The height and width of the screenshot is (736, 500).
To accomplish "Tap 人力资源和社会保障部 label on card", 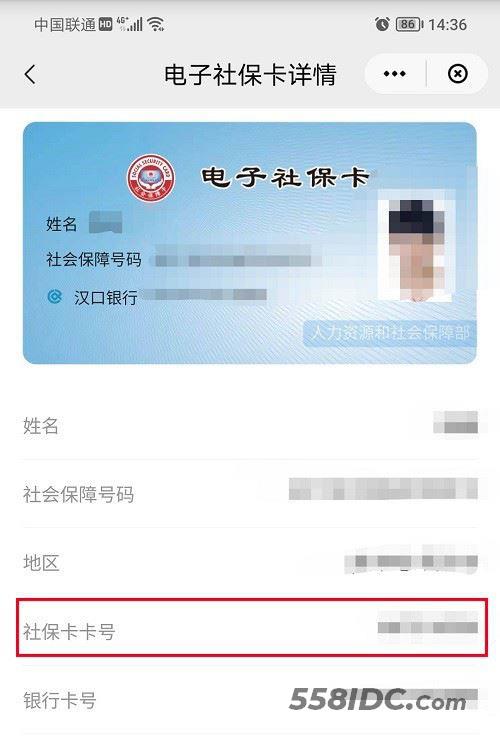I will pos(390,333).
